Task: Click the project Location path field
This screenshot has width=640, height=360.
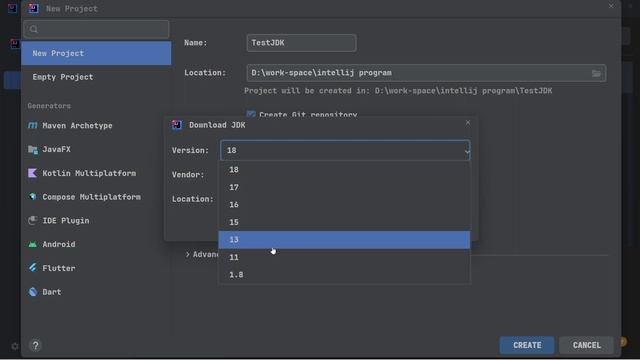Action: coord(426,73)
